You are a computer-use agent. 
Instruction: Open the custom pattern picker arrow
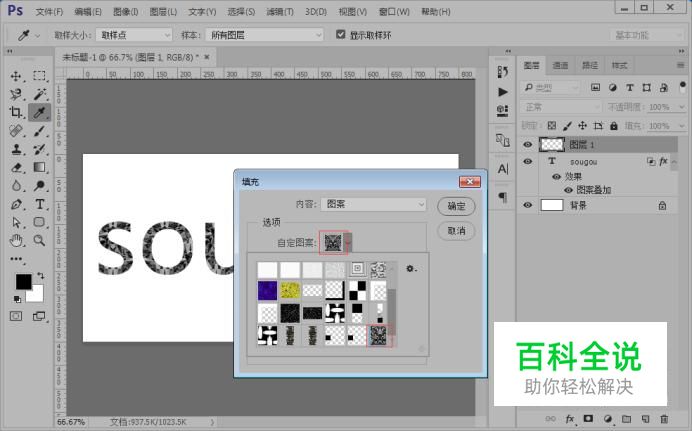click(x=348, y=242)
